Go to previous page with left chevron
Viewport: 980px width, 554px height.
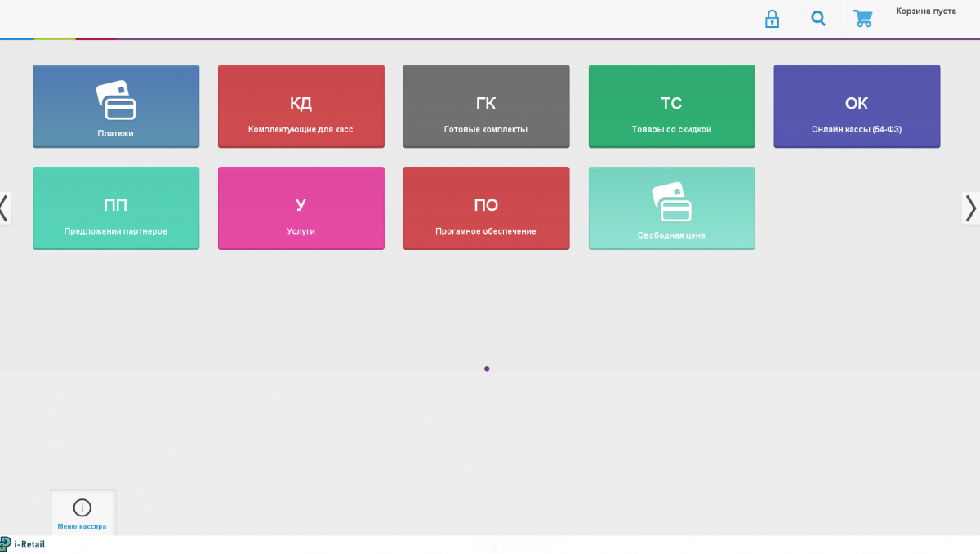(5, 208)
